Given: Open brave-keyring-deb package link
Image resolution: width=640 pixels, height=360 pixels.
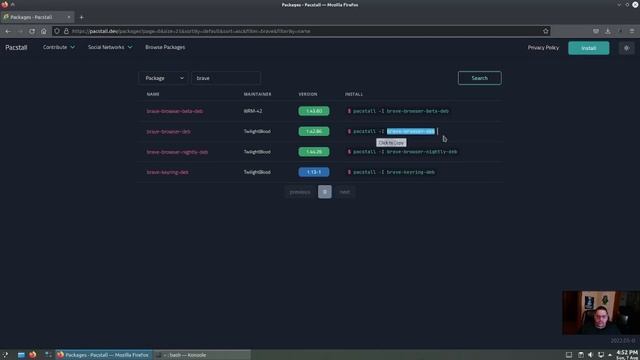Looking at the screenshot, I should coord(167,172).
